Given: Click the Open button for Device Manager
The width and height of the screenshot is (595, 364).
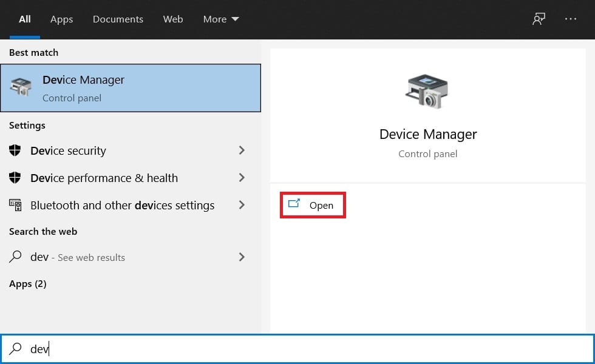Looking at the screenshot, I should (x=313, y=205).
